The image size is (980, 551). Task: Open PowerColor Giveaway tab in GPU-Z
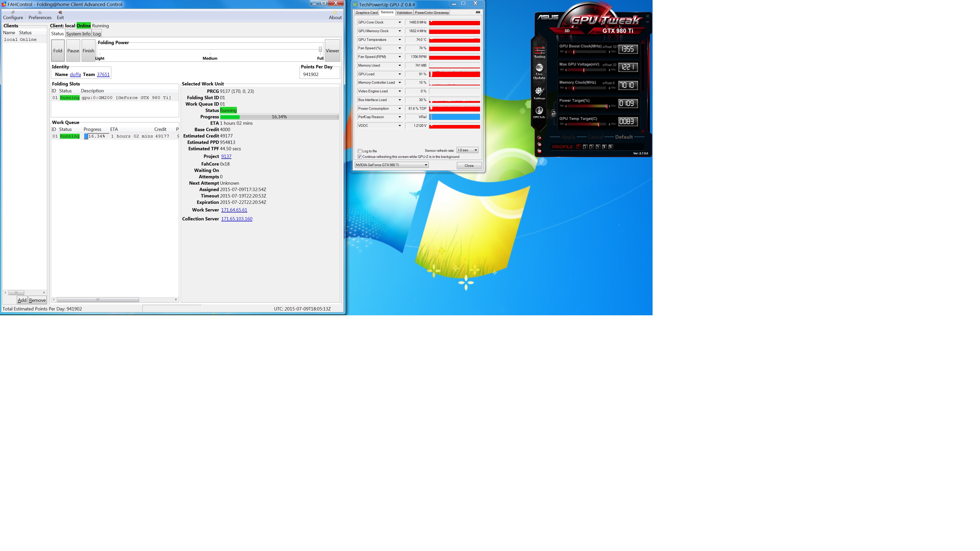click(432, 12)
